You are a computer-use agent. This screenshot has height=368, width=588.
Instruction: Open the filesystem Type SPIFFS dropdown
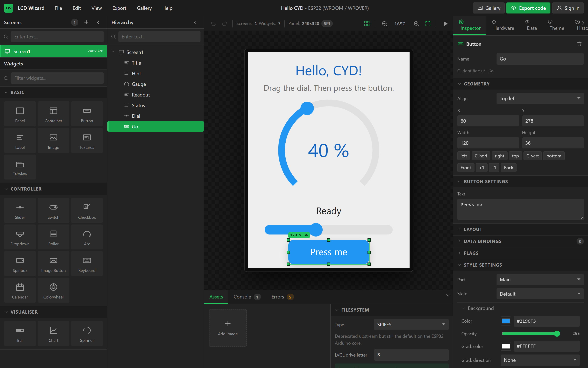pyautogui.click(x=411, y=324)
